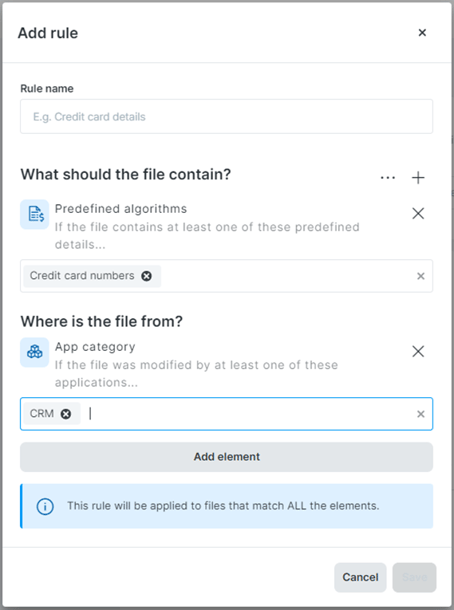Add a content condition with plus icon
This screenshot has width=454, height=610.
pos(418,178)
